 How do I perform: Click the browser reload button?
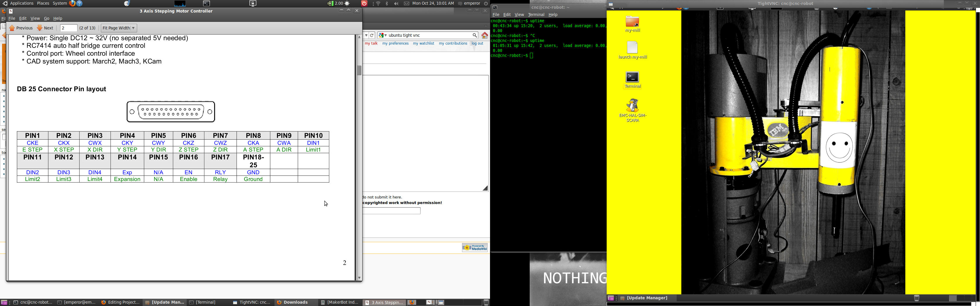tap(372, 35)
